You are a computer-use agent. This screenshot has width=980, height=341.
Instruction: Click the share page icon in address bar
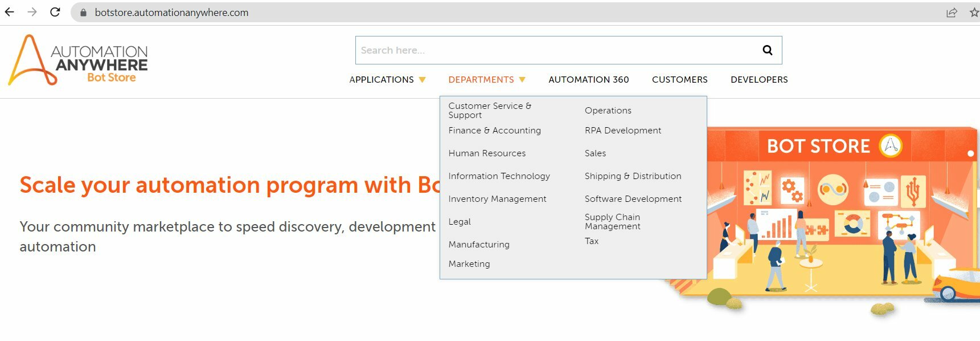click(952, 13)
